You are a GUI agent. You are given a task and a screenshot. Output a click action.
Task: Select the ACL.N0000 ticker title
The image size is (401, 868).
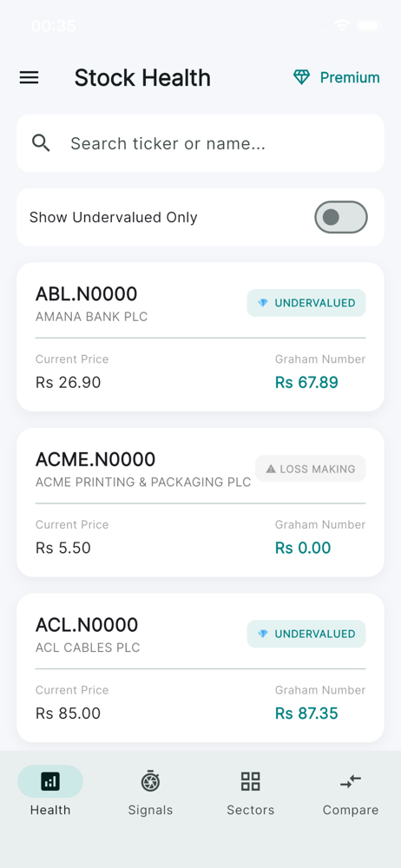click(x=87, y=625)
